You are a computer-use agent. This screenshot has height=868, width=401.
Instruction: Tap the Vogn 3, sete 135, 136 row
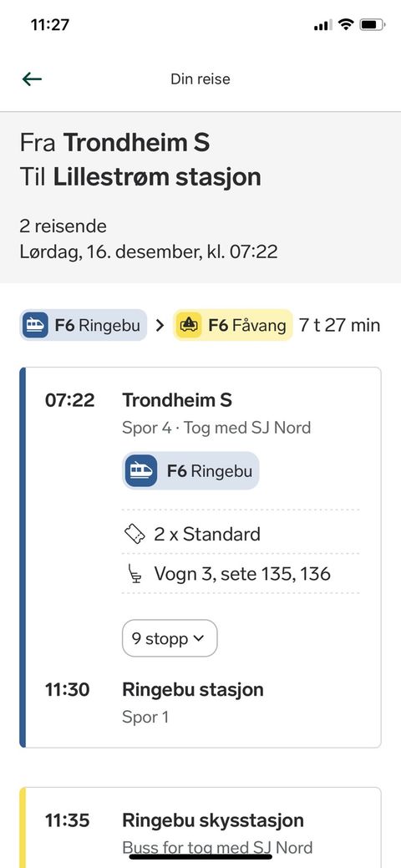(241, 574)
